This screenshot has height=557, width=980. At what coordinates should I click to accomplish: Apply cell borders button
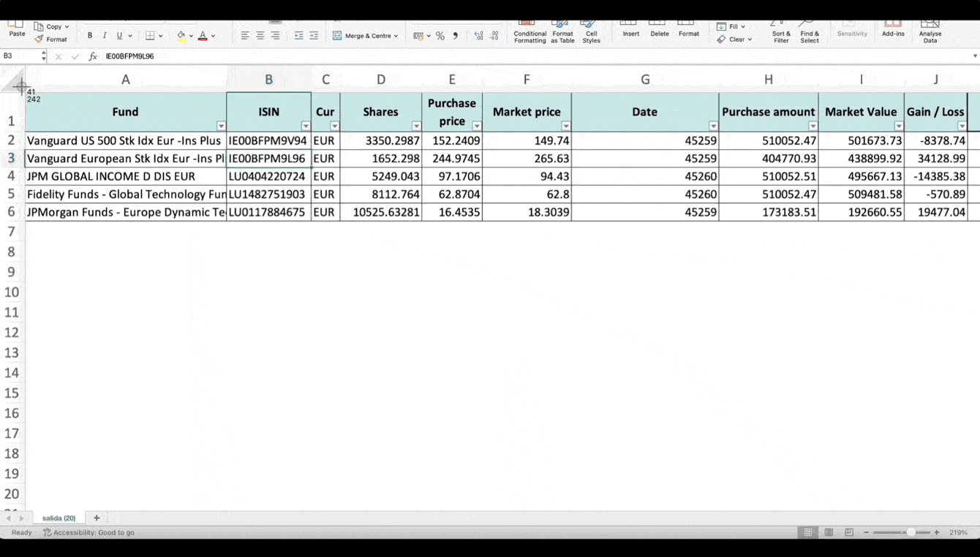150,35
